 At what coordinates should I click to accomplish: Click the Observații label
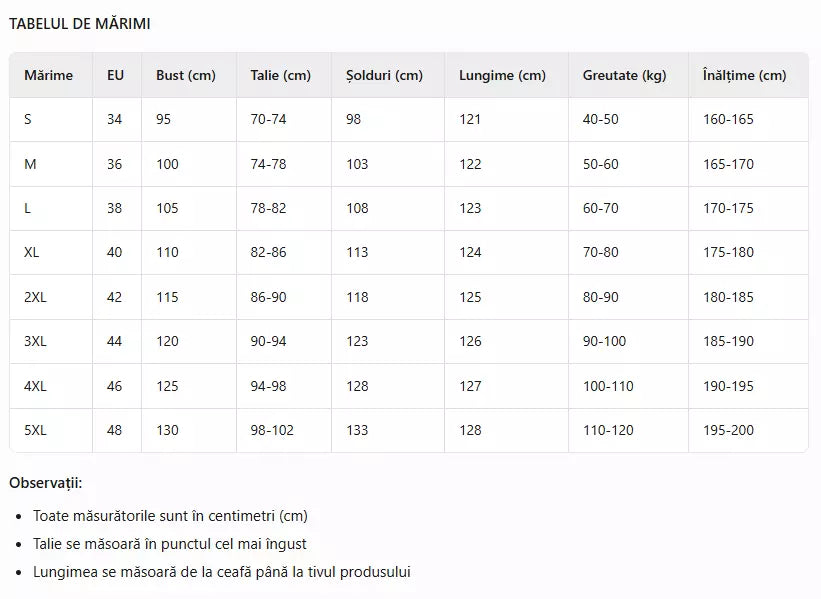tap(46, 483)
